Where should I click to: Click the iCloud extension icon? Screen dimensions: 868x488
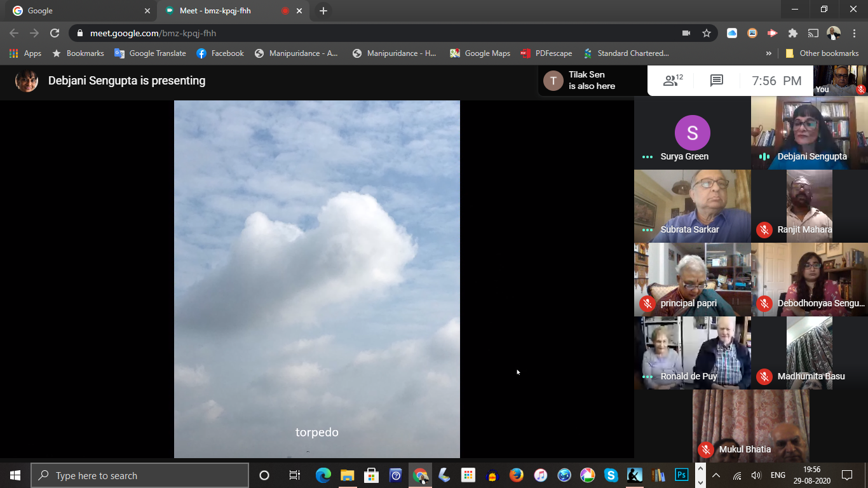click(732, 33)
